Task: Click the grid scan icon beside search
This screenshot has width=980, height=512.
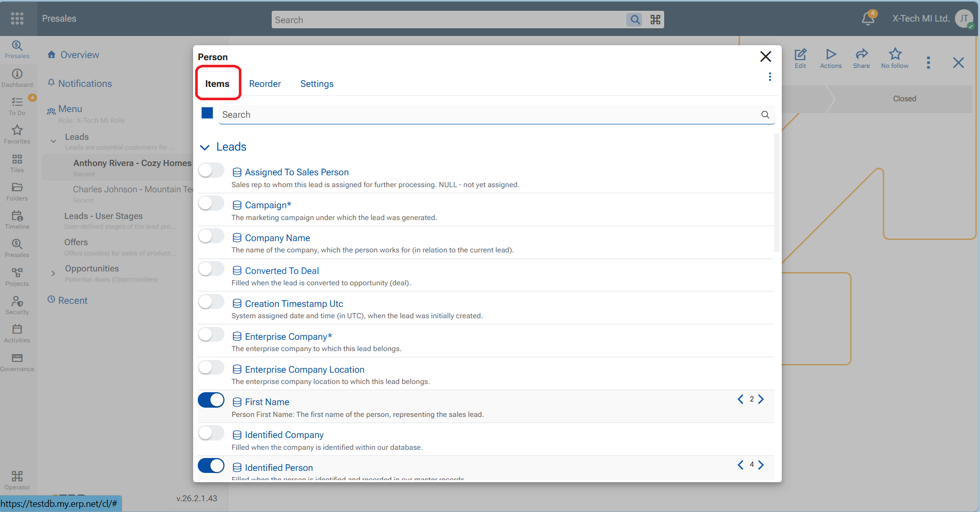Action: tap(655, 20)
